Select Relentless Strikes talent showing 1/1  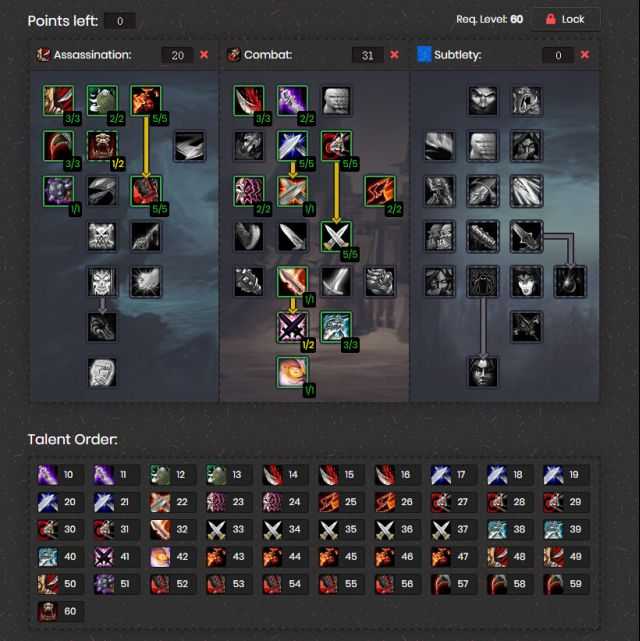(x=58, y=191)
